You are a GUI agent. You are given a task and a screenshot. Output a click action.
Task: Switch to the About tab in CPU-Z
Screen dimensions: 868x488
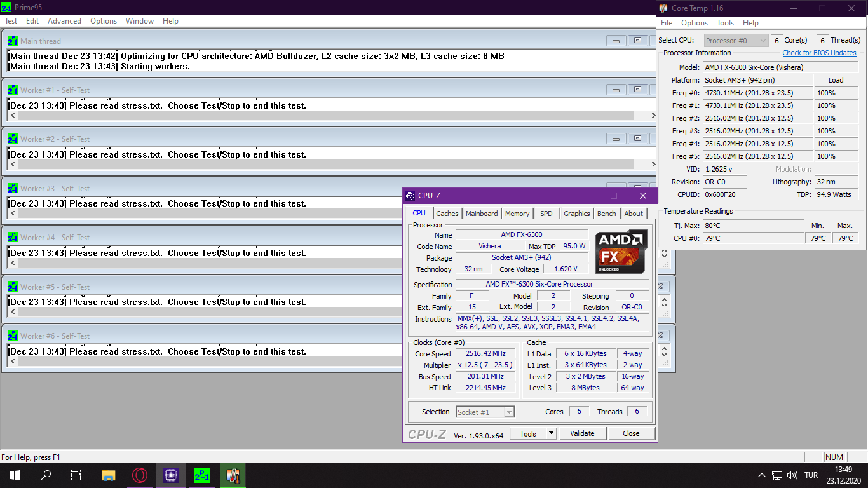[x=634, y=213]
